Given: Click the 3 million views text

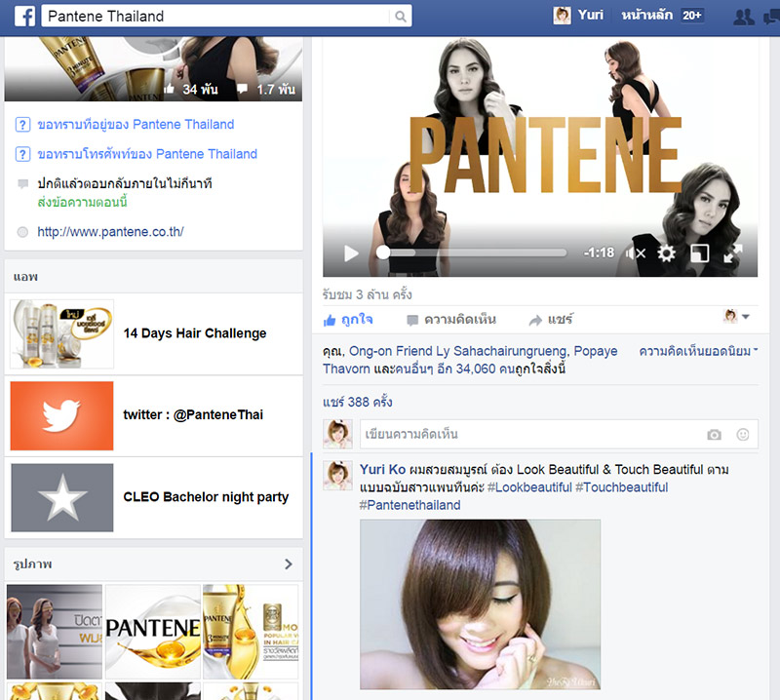Looking at the screenshot, I should click(368, 295).
